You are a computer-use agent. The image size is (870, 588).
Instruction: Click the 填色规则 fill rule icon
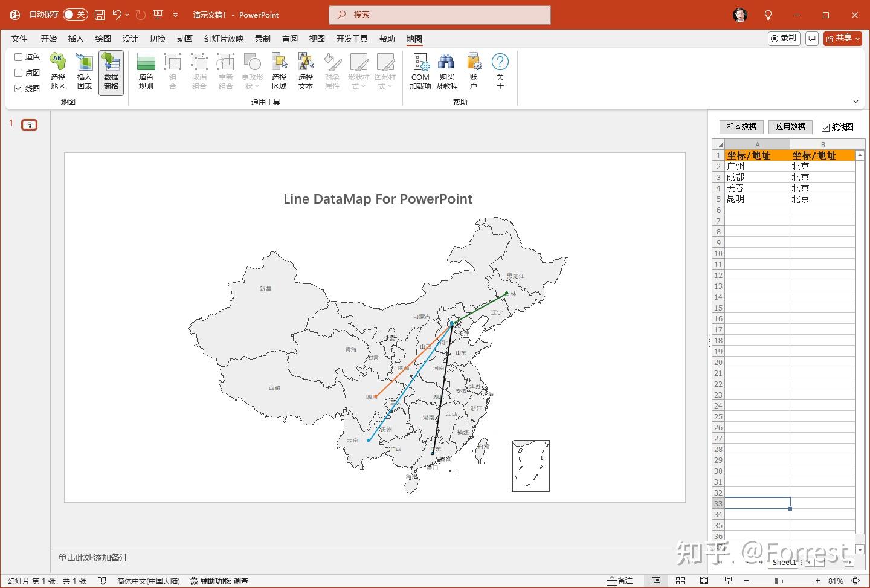[x=145, y=71]
